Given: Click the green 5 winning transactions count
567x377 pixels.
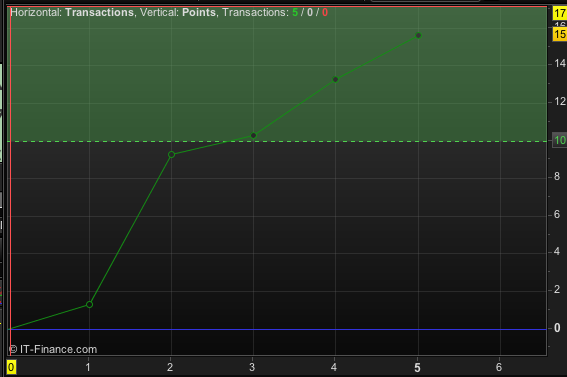Looking at the screenshot, I should 295,12.
